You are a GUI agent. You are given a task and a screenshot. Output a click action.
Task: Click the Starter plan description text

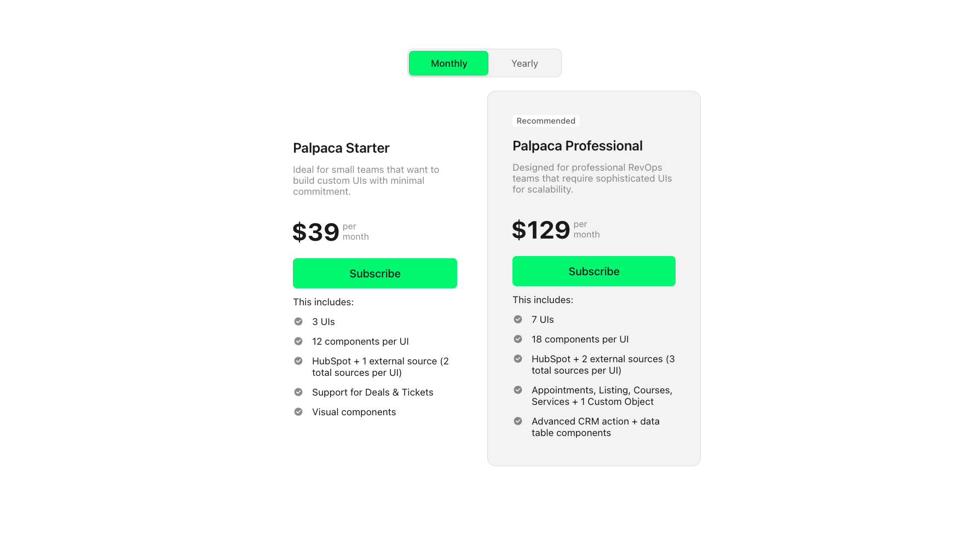(366, 181)
